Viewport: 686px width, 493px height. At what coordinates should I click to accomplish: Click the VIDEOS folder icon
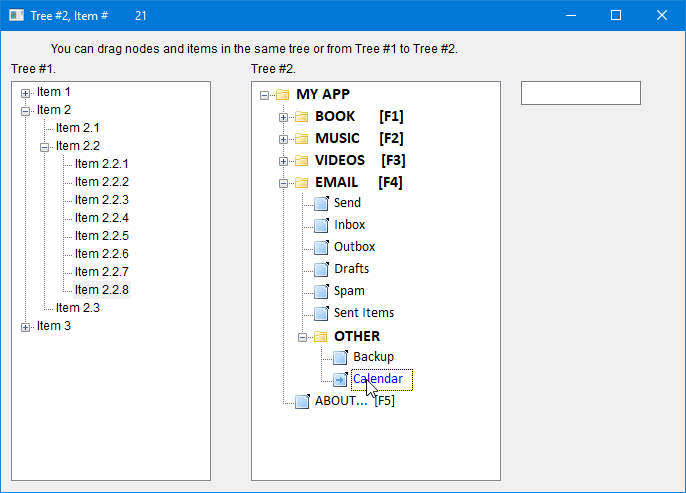tap(301, 161)
